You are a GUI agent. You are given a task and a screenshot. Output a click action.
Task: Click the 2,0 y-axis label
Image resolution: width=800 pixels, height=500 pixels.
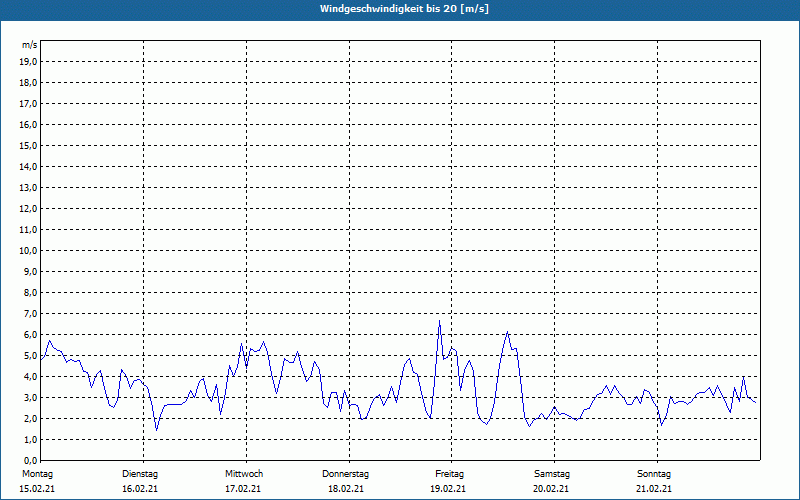pos(30,418)
